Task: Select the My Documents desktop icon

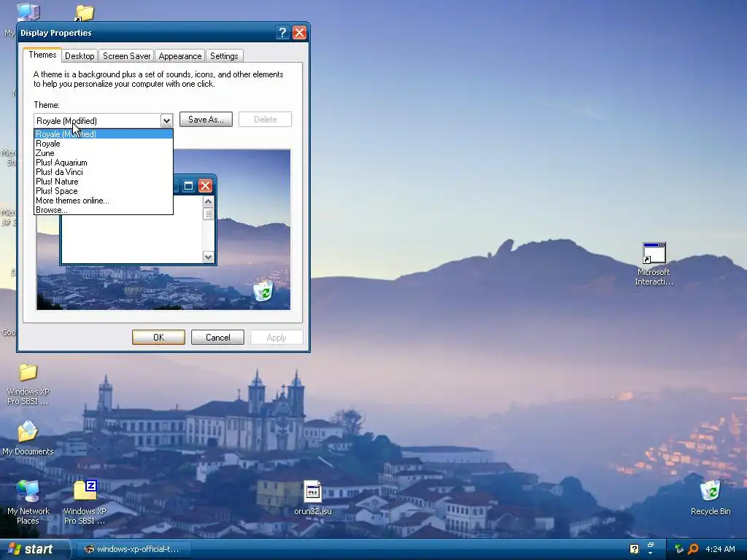Action: [28, 432]
